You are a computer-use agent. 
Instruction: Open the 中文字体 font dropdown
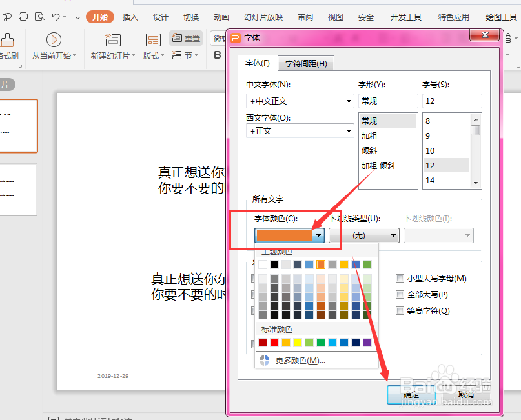(x=350, y=101)
